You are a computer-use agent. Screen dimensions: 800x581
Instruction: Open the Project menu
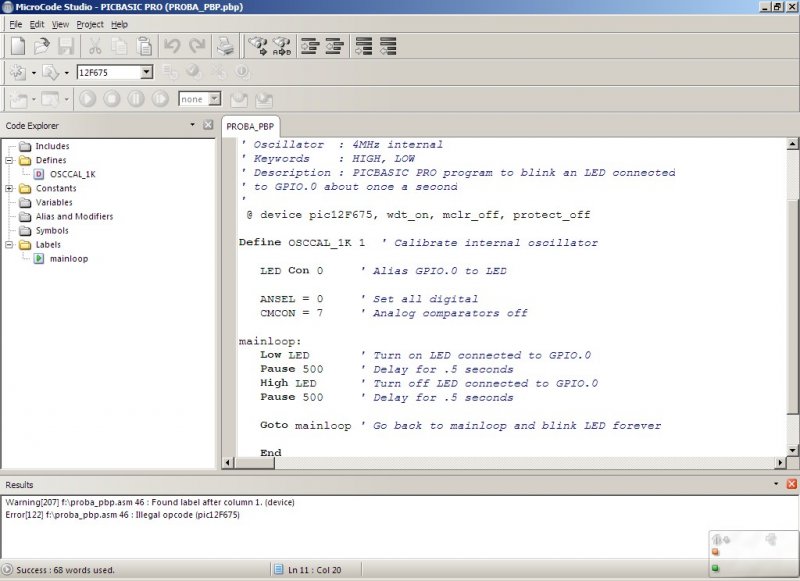pyautogui.click(x=90, y=24)
